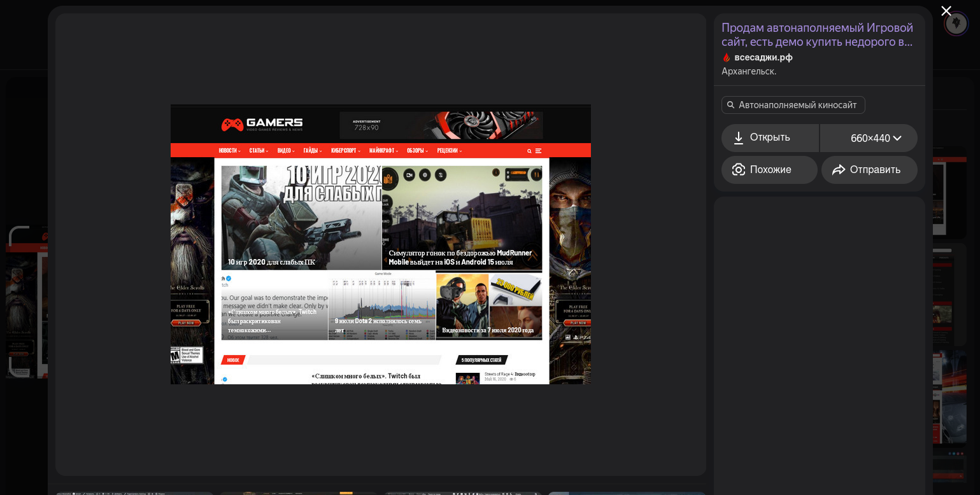This screenshot has height=495, width=980.
Task: Click the main GAMERS website preview image
Action: [380, 244]
